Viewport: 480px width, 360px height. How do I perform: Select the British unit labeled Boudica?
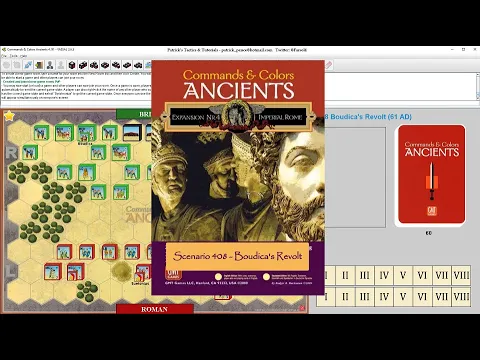tap(86, 134)
